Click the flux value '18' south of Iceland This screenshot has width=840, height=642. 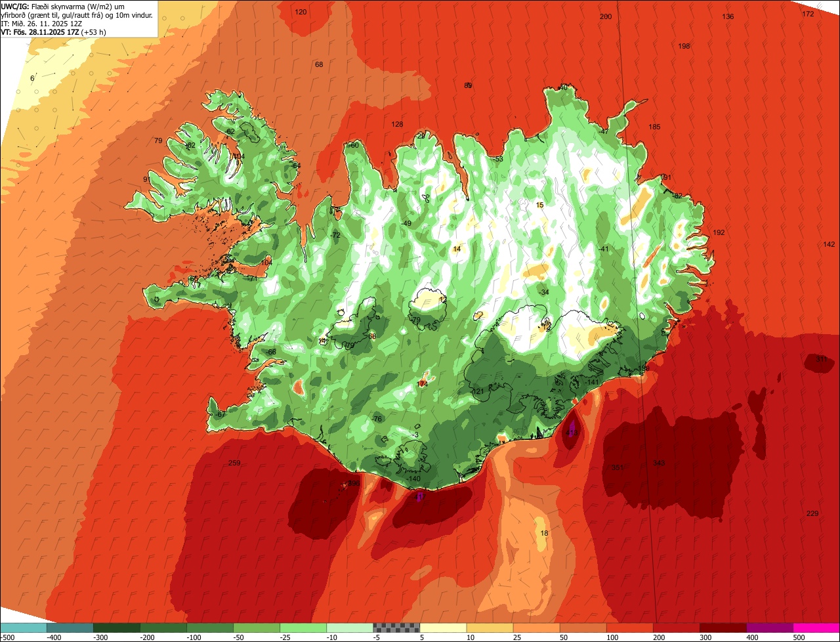(x=543, y=533)
